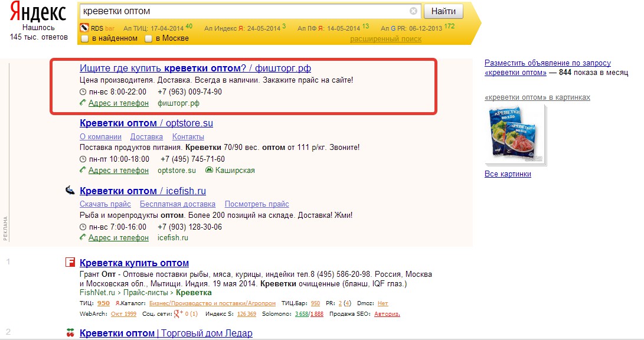Open the Доставка sitelink under optstore.su

146,137
